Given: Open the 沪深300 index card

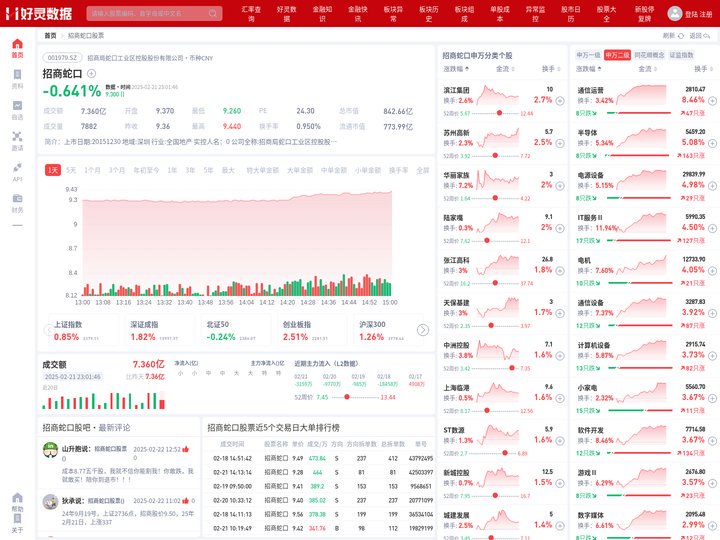Looking at the screenshot, I should pyautogui.click(x=386, y=331).
